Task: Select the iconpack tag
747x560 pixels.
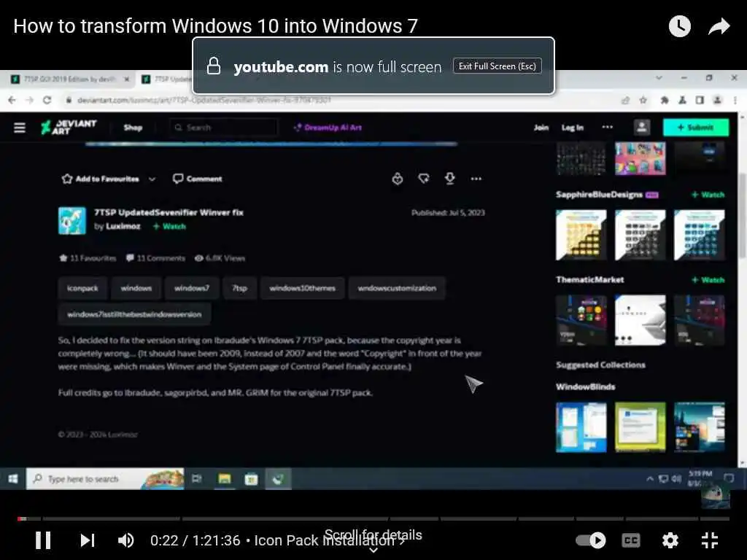Action: (x=82, y=288)
